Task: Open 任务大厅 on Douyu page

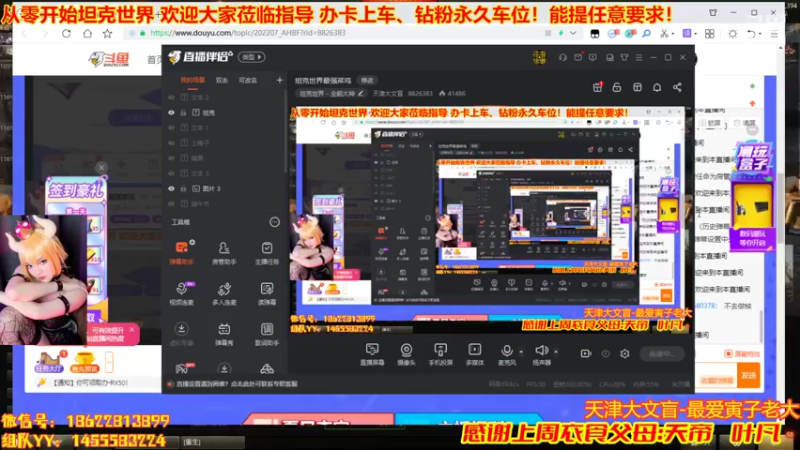Action: 49,361
